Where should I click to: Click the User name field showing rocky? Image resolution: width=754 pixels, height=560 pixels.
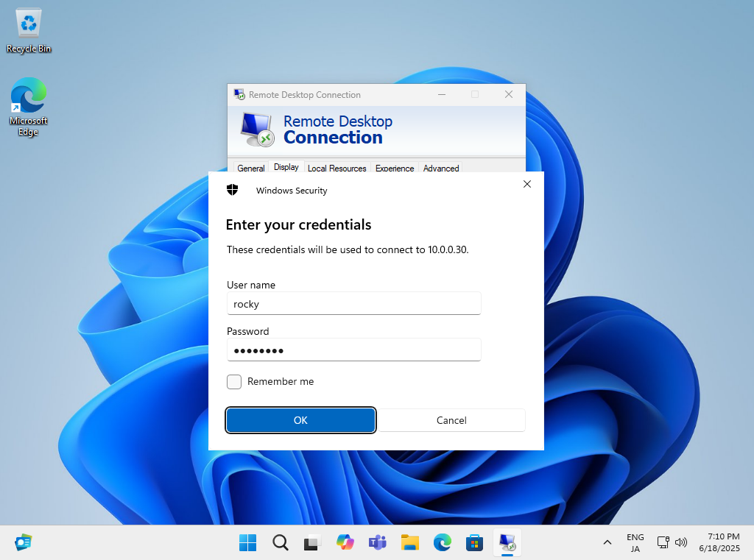point(353,303)
